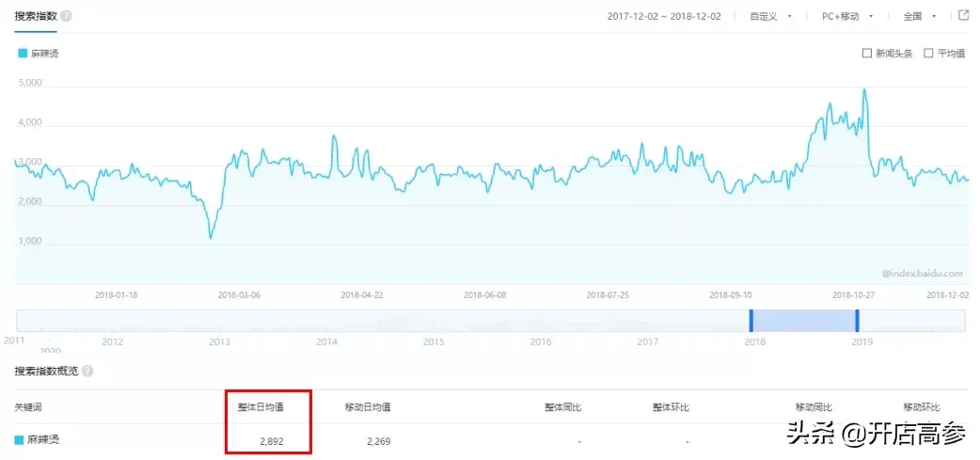Toggle the 麻辣烫 legend marker above the chart
The height and width of the screenshot is (460, 980).
23,54
